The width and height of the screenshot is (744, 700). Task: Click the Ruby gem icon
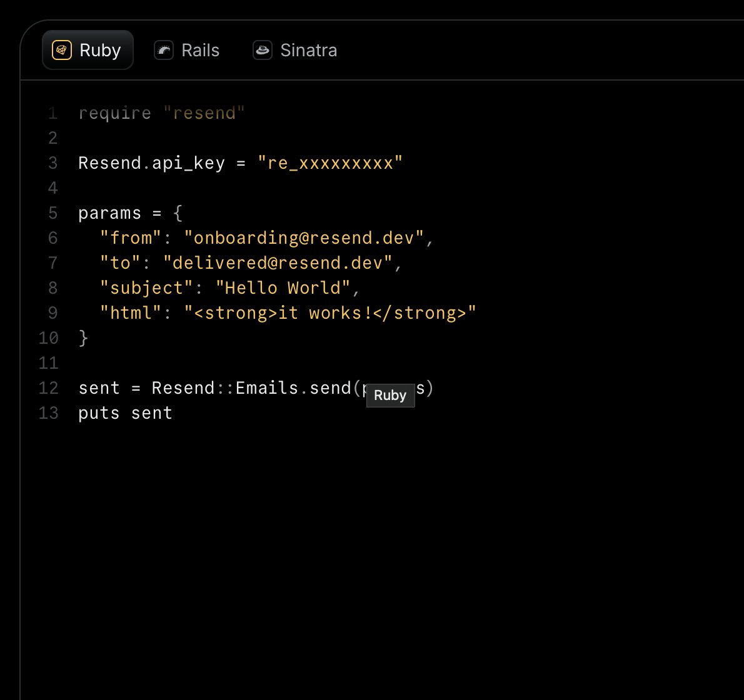coord(62,50)
